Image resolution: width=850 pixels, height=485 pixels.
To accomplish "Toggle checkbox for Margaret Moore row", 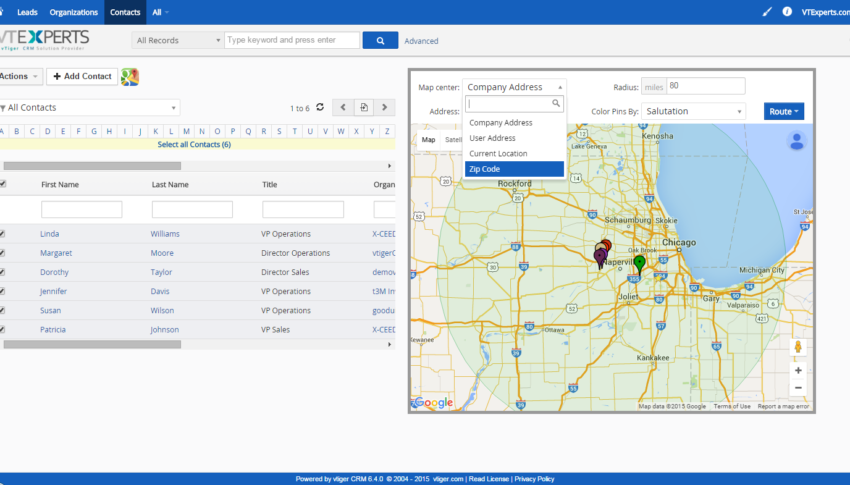I will (x=2, y=253).
